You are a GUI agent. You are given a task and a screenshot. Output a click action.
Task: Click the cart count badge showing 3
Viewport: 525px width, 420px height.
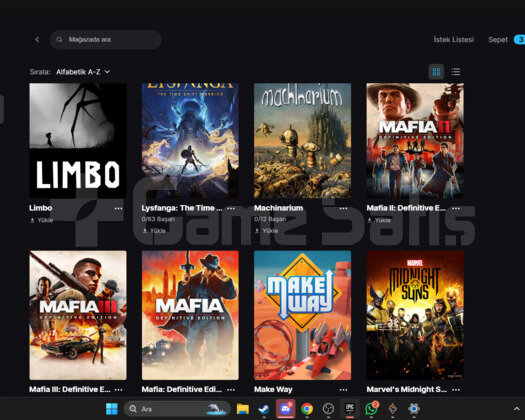tap(520, 40)
